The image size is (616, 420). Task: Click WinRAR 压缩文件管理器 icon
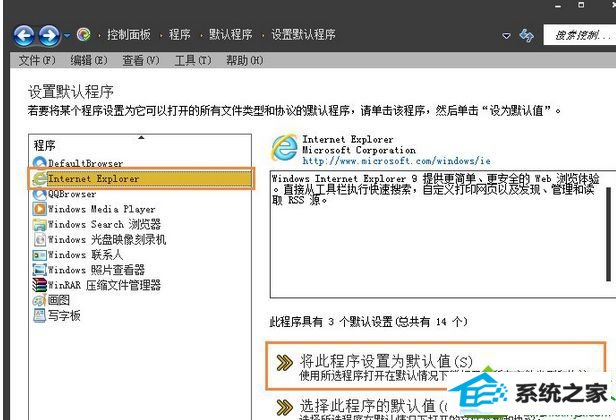39,285
